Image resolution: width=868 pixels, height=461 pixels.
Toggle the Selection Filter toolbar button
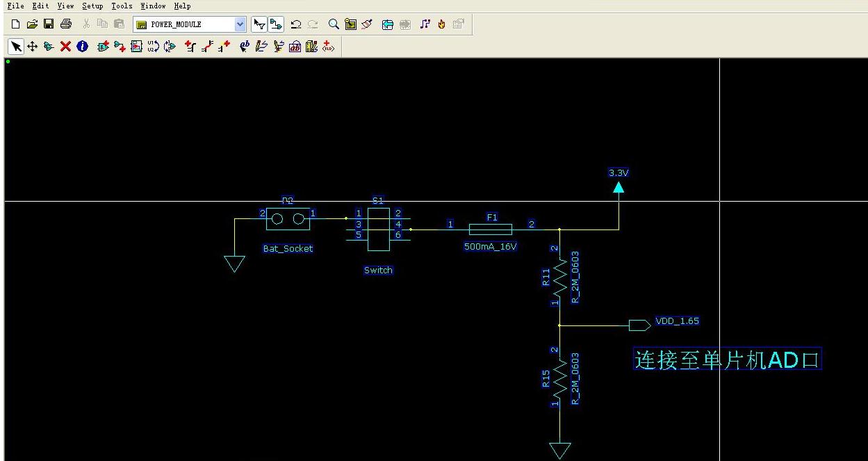coord(259,24)
